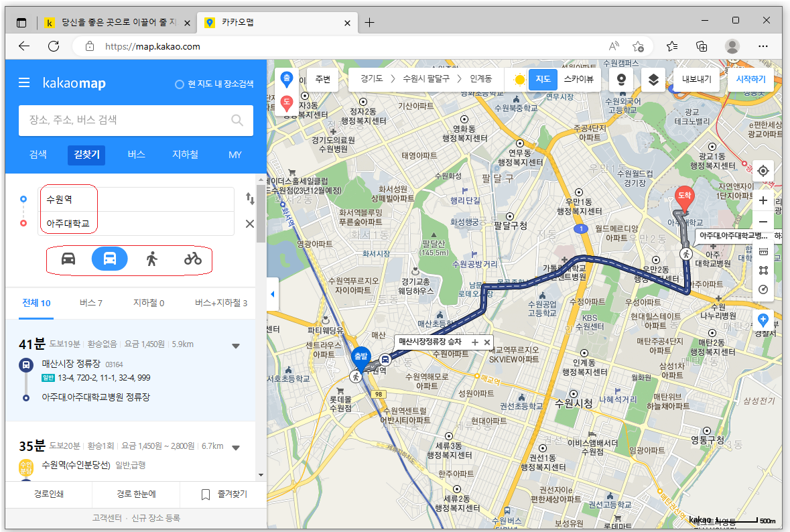The height and width of the screenshot is (532, 790).
Task: Expand the 35분 route details
Action: [x=236, y=448]
